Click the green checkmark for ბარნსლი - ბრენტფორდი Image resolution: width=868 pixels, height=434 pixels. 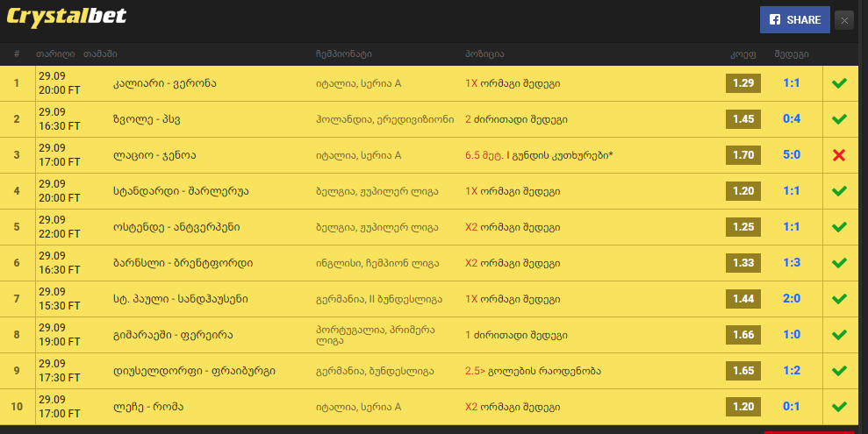[x=839, y=263]
